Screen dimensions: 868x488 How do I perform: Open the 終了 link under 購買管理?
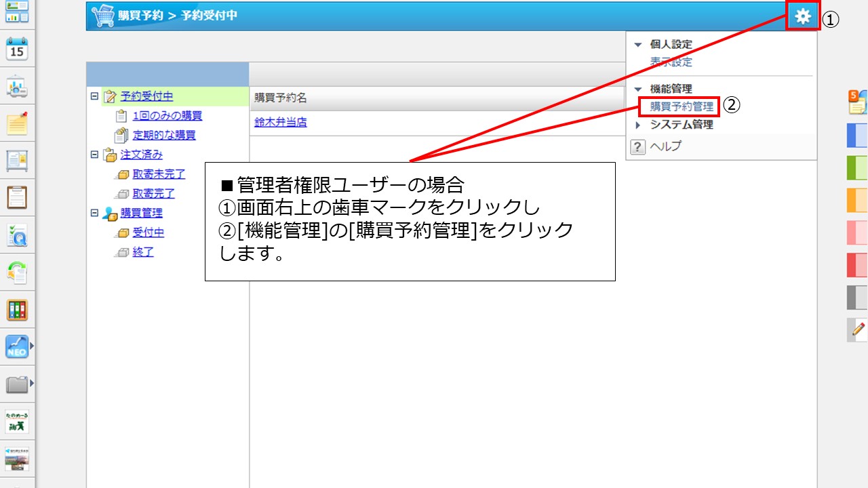pyautogui.click(x=143, y=252)
